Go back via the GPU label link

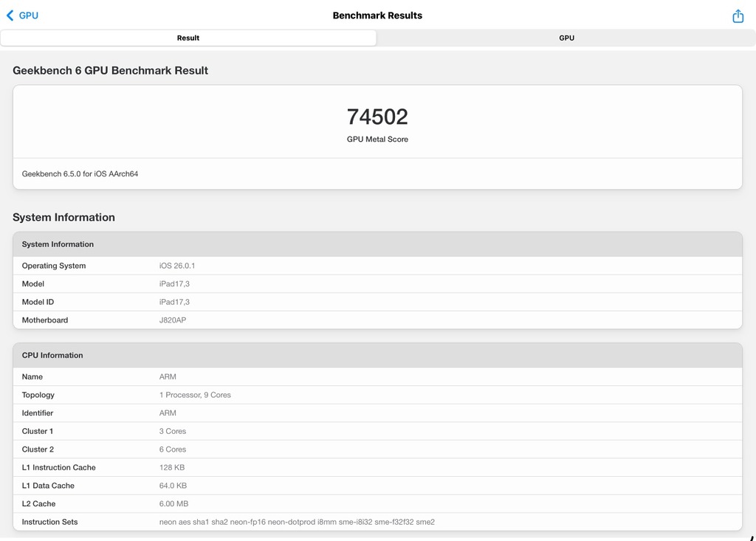29,15
